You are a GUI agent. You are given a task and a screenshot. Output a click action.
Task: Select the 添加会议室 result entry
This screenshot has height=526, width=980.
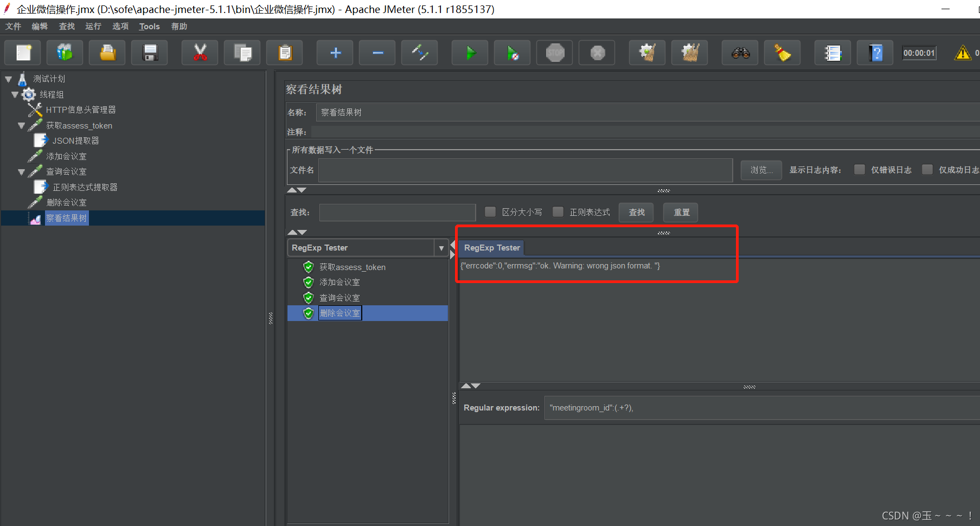click(x=340, y=282)
